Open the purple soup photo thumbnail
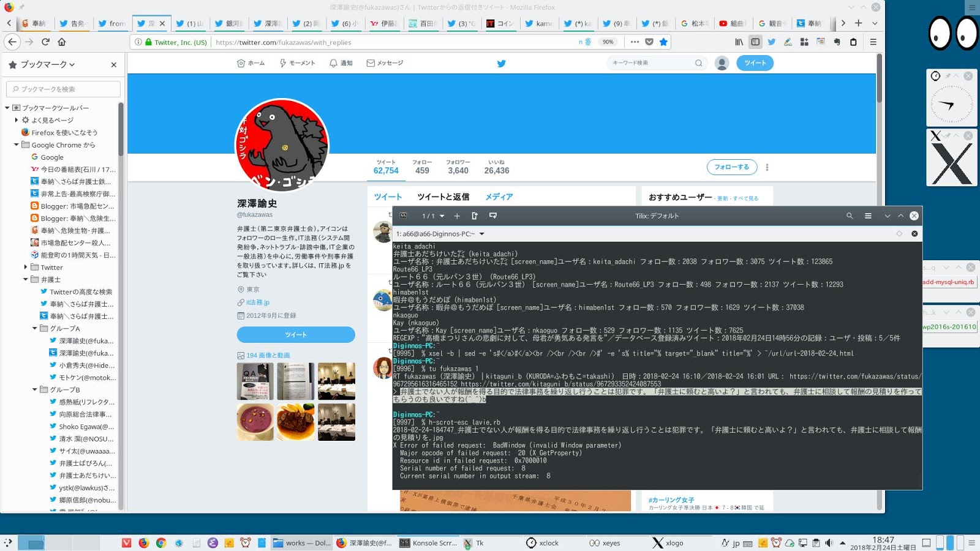 pos(255,422)
